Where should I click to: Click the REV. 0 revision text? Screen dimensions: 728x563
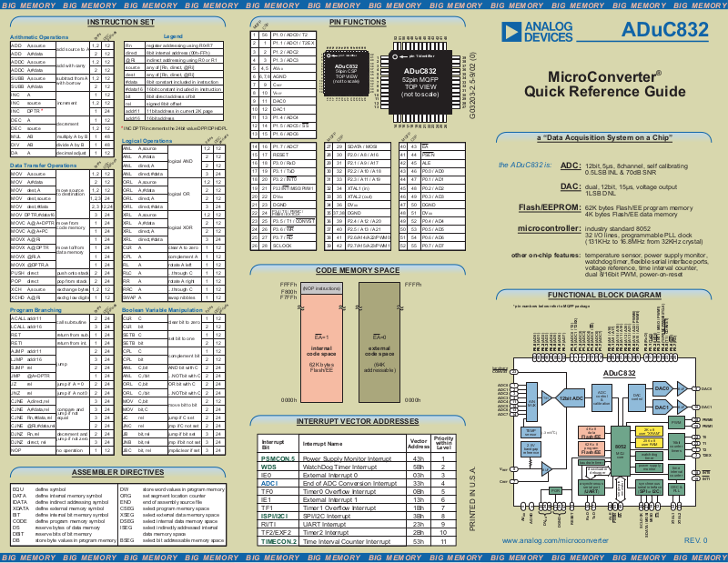click(695, 540)
